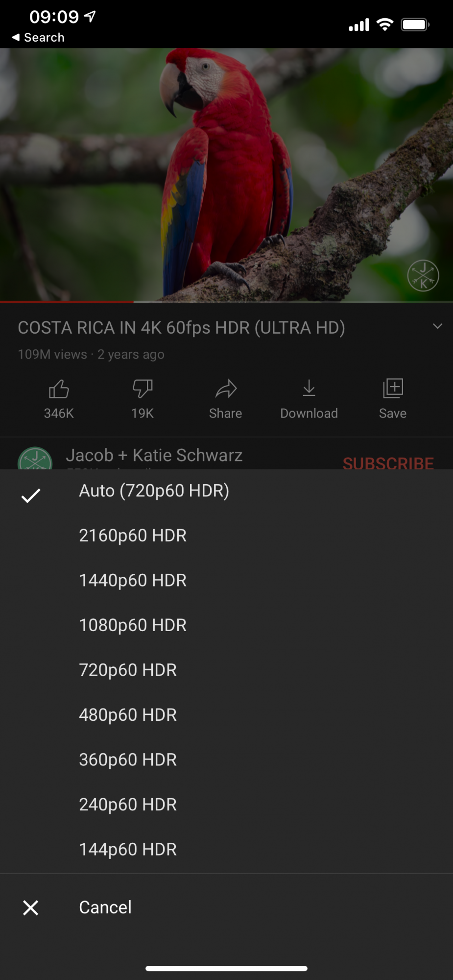
Task: Select Auto (720p60 HDR) checked option
Action: [226, 491]
